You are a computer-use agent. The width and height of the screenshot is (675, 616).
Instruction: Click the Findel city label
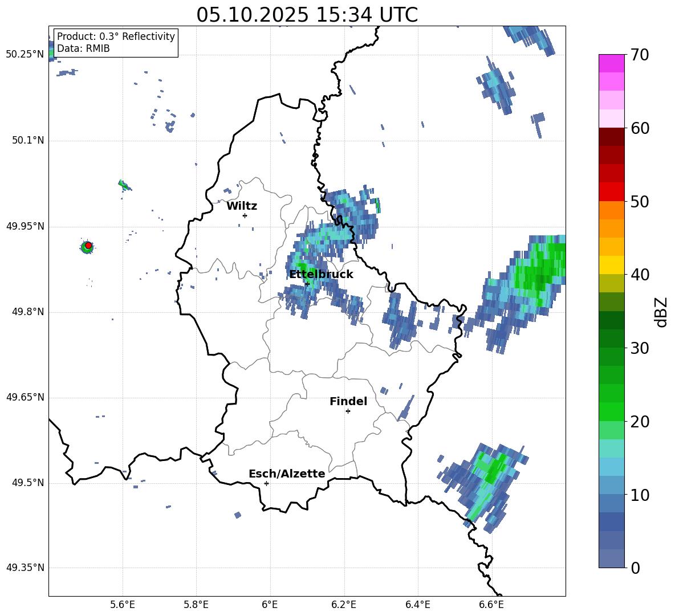(x=348, y=401)
